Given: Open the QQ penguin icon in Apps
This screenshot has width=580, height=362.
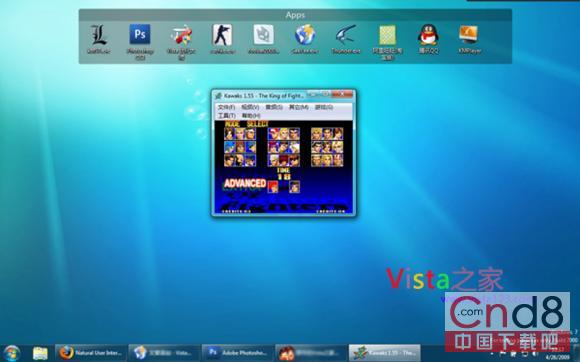Looking at the screenshot, I should (428, 35).
